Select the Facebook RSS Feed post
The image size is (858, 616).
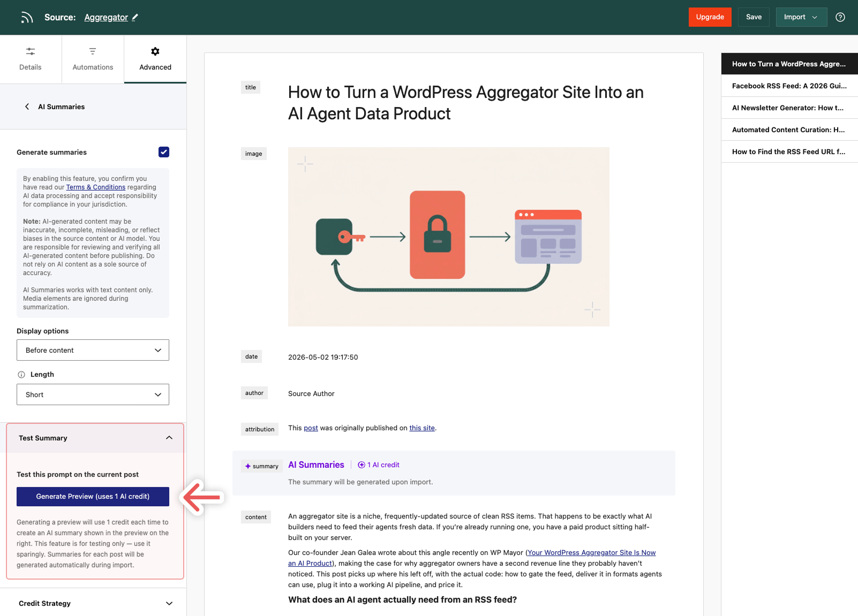(789, 86)
